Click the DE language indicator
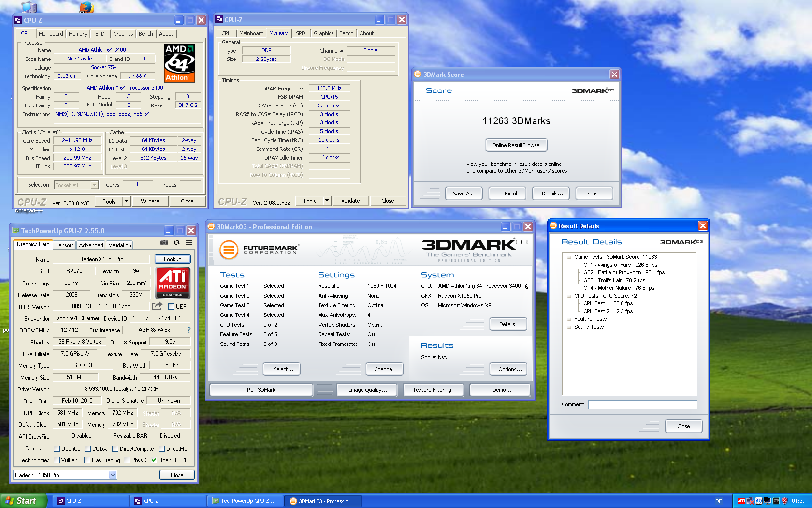Image resolution: width=812 pixels, height=508 pixels. (719, 501)
